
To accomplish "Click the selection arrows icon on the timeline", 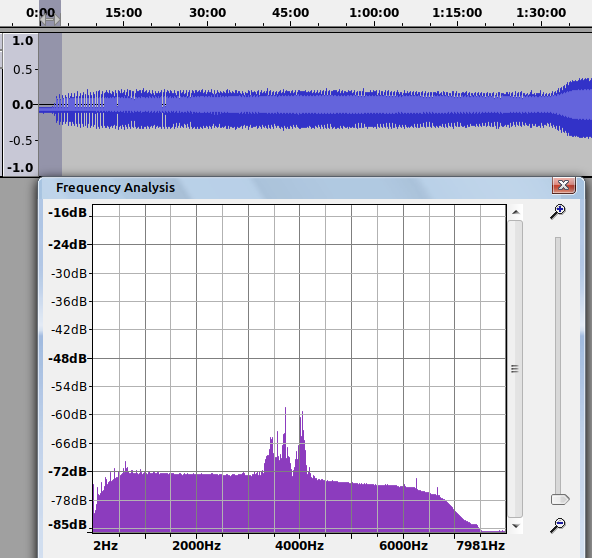I will click(50, 19).
